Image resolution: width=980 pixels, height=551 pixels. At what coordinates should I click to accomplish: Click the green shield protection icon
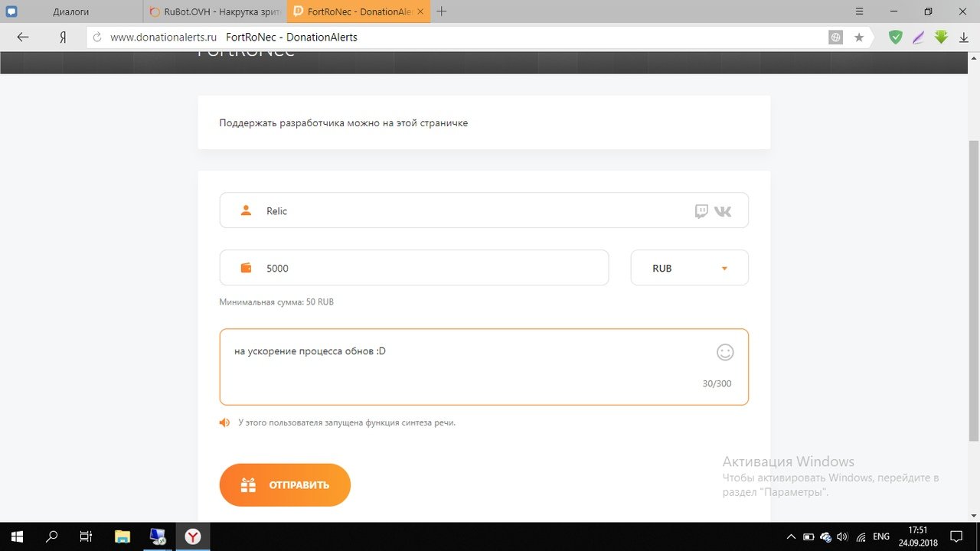895,37
